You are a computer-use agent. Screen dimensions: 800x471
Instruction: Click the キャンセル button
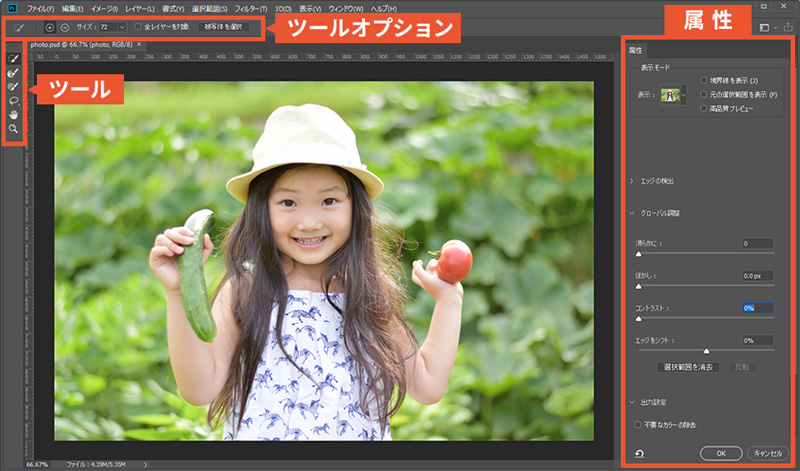pos(768,453)
